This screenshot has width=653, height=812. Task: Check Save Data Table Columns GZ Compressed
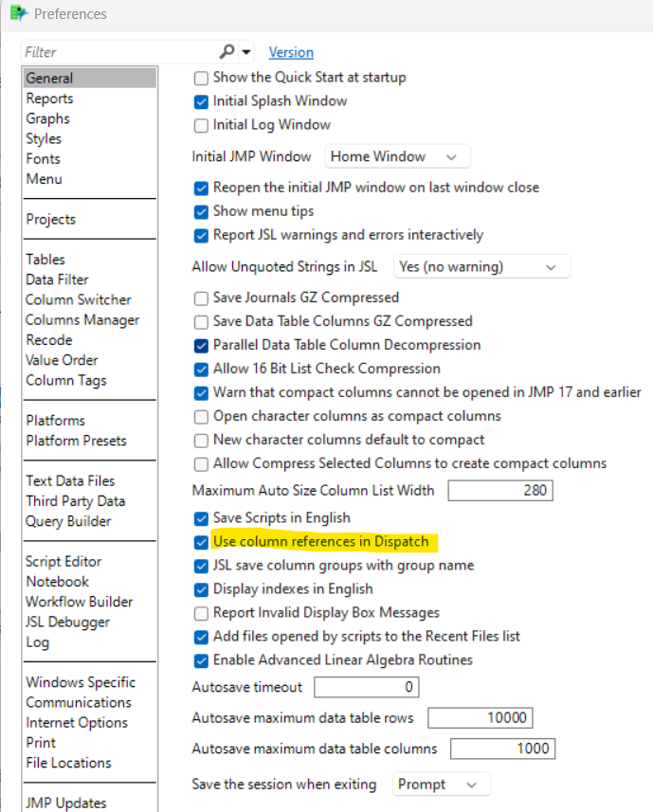(x=201, y=322)
